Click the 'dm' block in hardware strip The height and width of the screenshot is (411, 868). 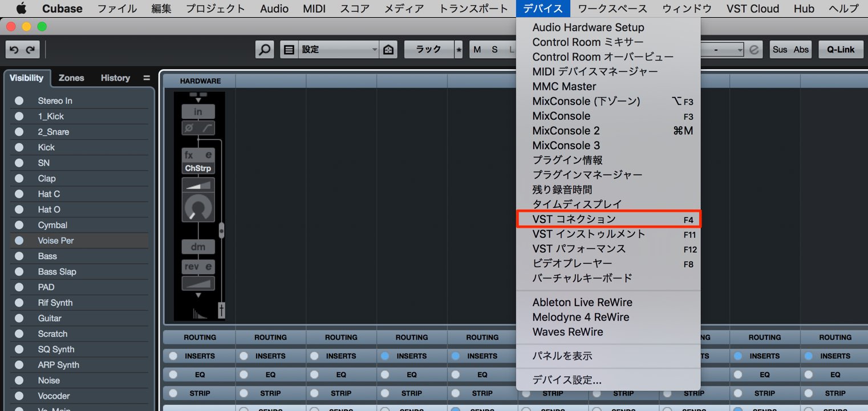pos(198,247)
